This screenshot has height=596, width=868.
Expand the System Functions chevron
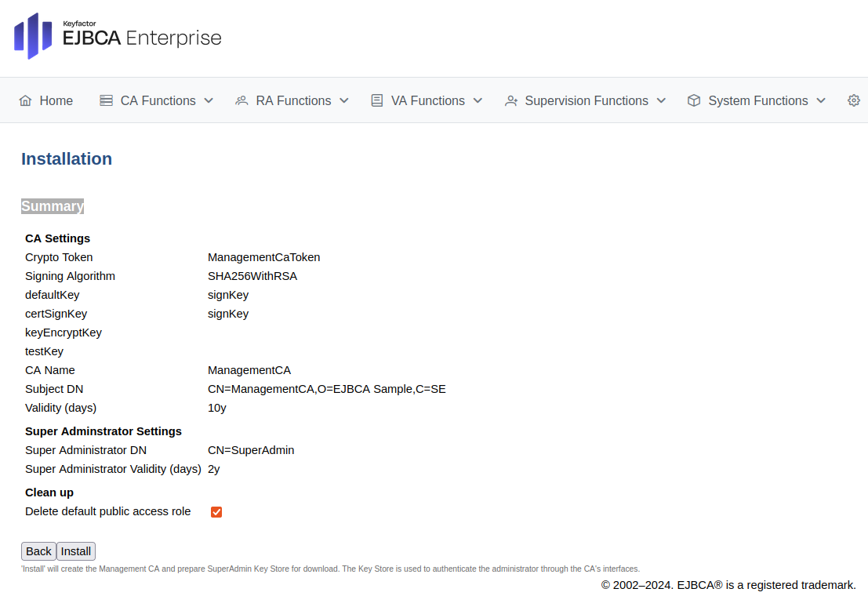tap(821, 100)
